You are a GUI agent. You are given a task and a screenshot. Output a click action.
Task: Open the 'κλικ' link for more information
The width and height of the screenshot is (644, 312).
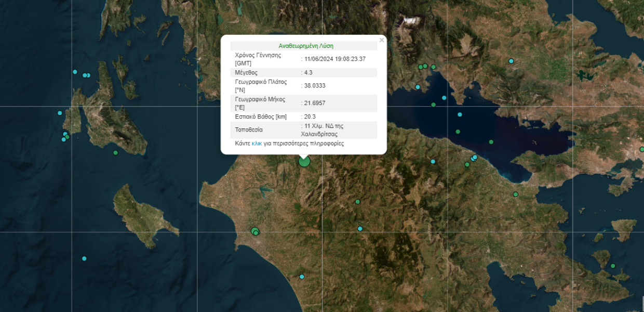pyautogui.click(x=257, y=144)
